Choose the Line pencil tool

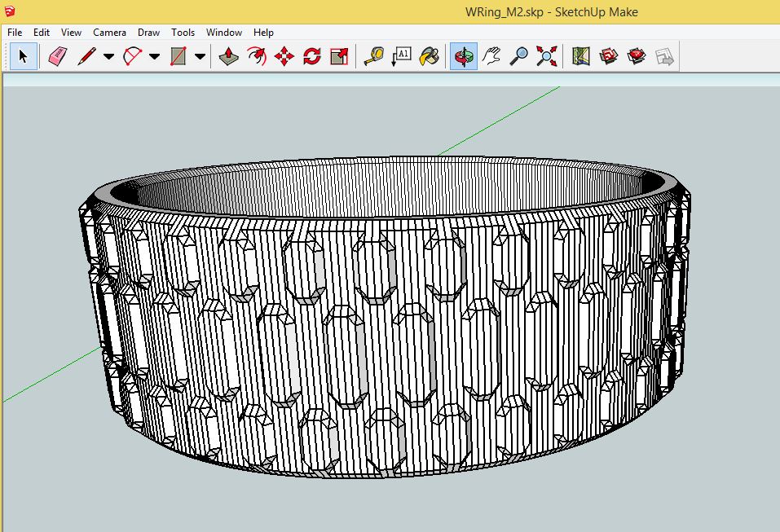(87, 56)
